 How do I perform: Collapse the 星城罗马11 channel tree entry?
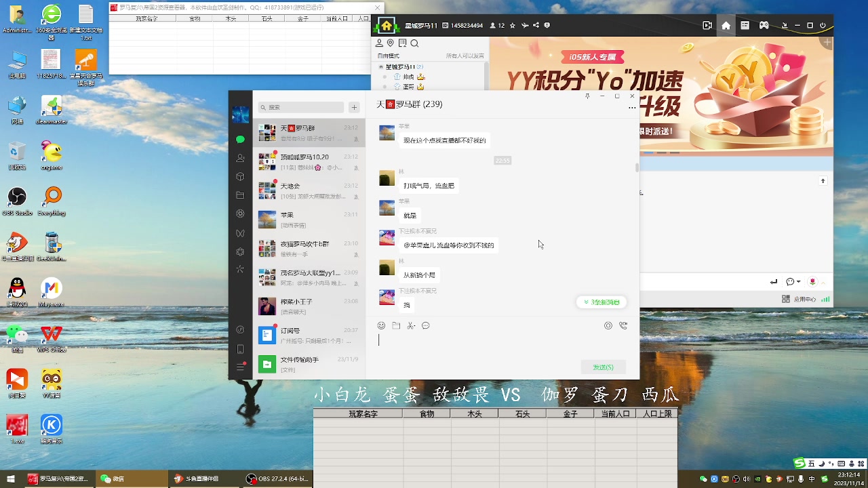point(380,67)
